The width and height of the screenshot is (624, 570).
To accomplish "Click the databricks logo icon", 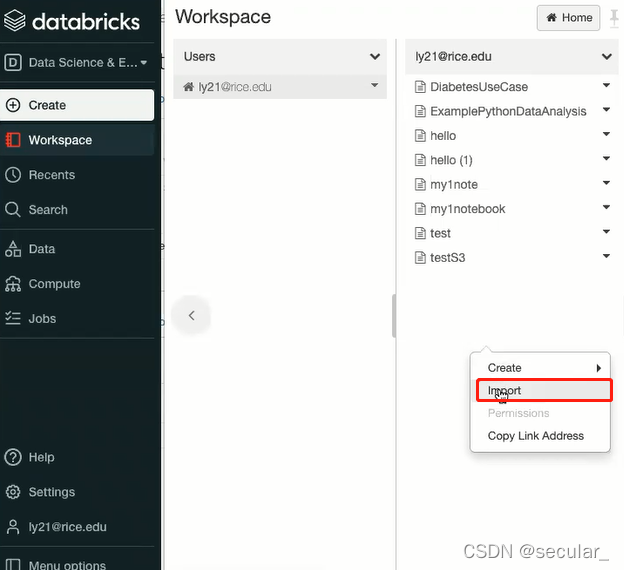I will [15, 21].
